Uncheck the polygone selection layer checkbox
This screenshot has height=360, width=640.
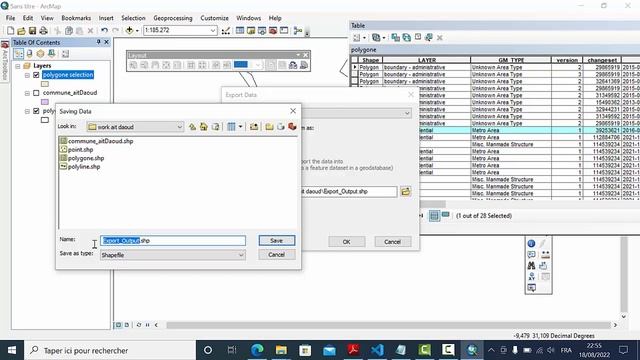(x=36, y=75)
